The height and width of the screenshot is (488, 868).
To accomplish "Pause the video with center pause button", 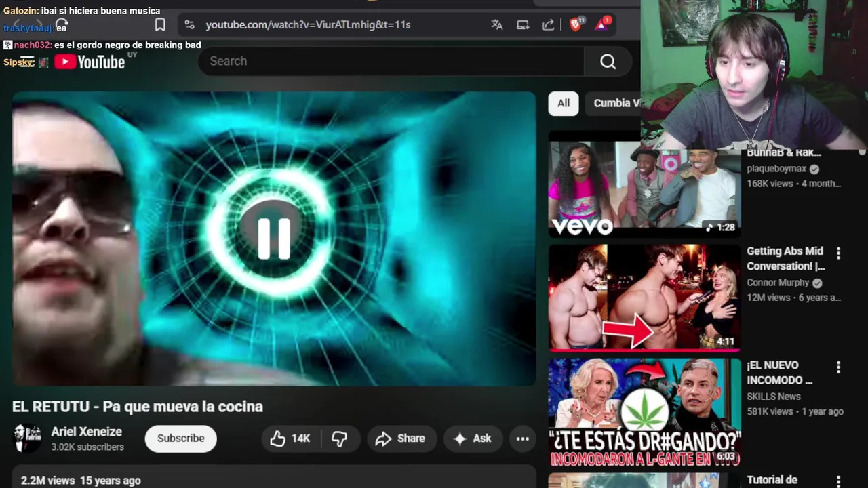I will (x=274, y=239).
